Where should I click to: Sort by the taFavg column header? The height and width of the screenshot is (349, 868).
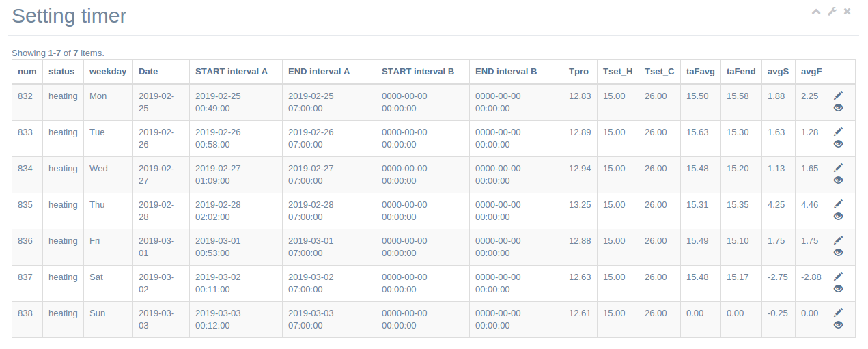pyautogui.click(x=701, y=71)
